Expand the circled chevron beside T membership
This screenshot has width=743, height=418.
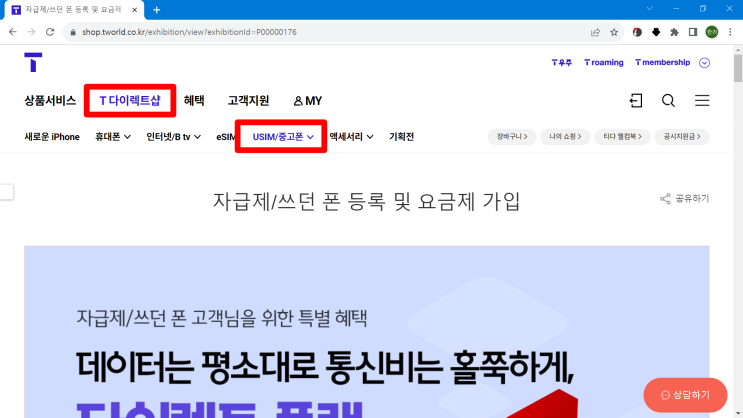(704, 63)
